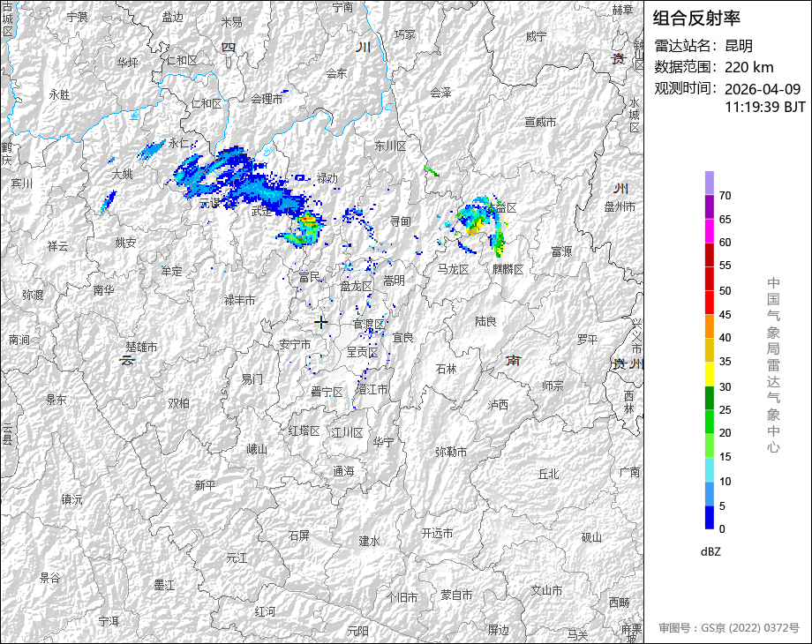
Task: Click the 开远市 map label
Action: [437, 533]
